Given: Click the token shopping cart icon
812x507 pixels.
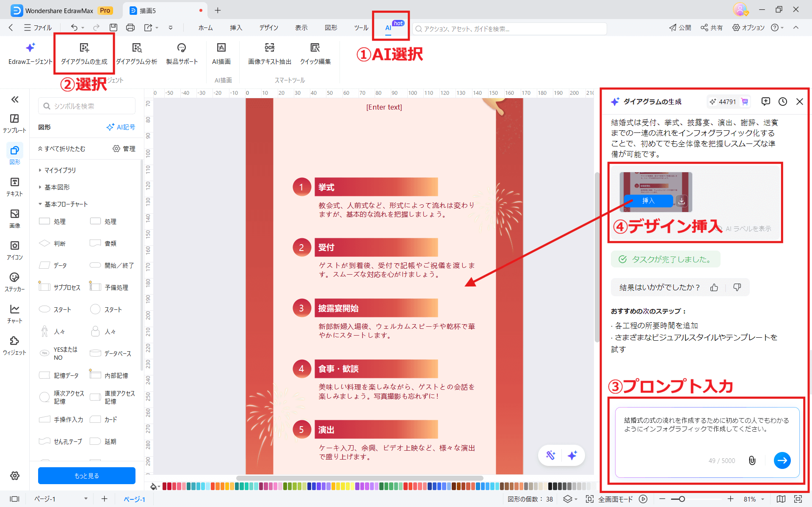Looking at the screenshot, I should click(x=744, y=102).
